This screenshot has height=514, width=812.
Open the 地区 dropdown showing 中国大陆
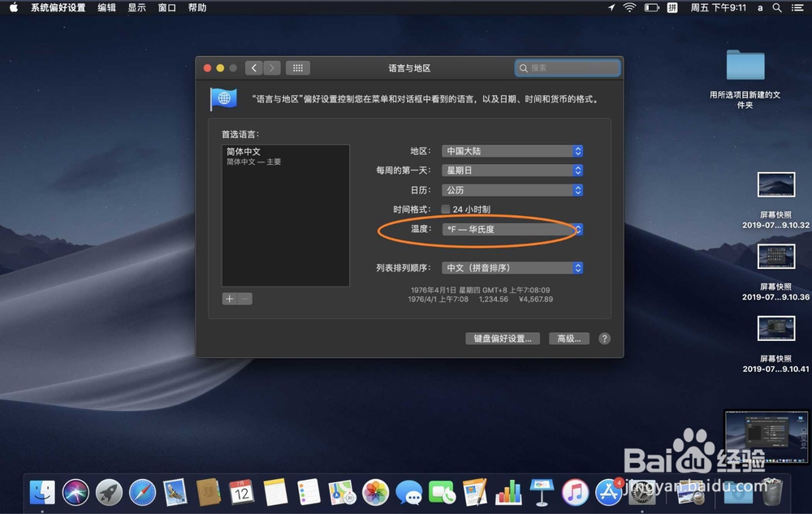tap(512, 151)
